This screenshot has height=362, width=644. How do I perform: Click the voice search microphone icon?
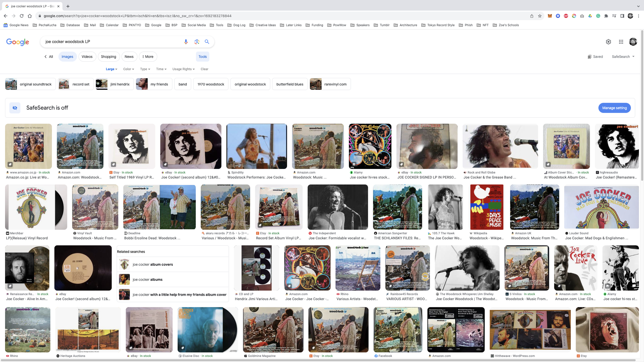click(x=186, y=42)
